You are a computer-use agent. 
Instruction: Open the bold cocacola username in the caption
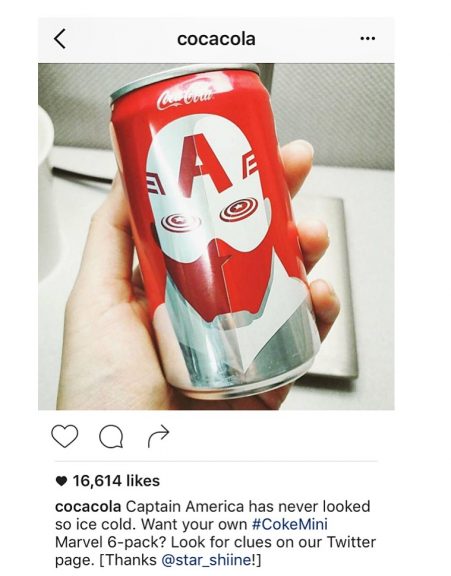[88, 507]
